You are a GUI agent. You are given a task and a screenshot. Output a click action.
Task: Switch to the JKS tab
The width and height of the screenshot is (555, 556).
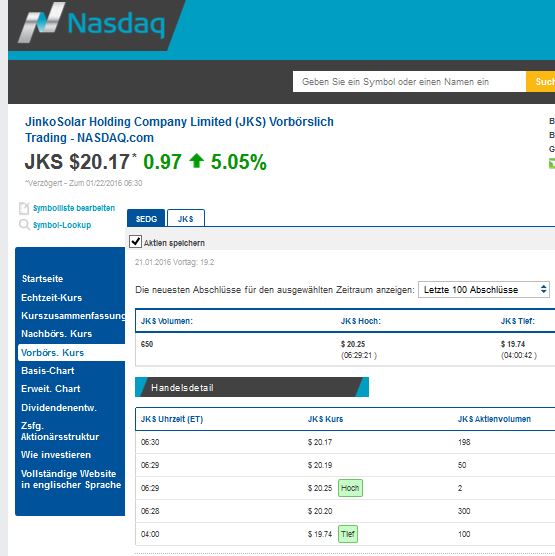(x=186, y=218)
